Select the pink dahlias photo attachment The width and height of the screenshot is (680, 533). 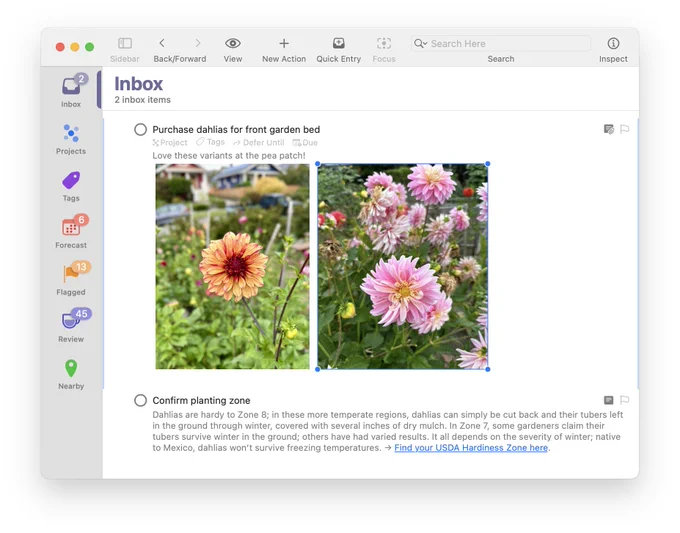point(403,266)
